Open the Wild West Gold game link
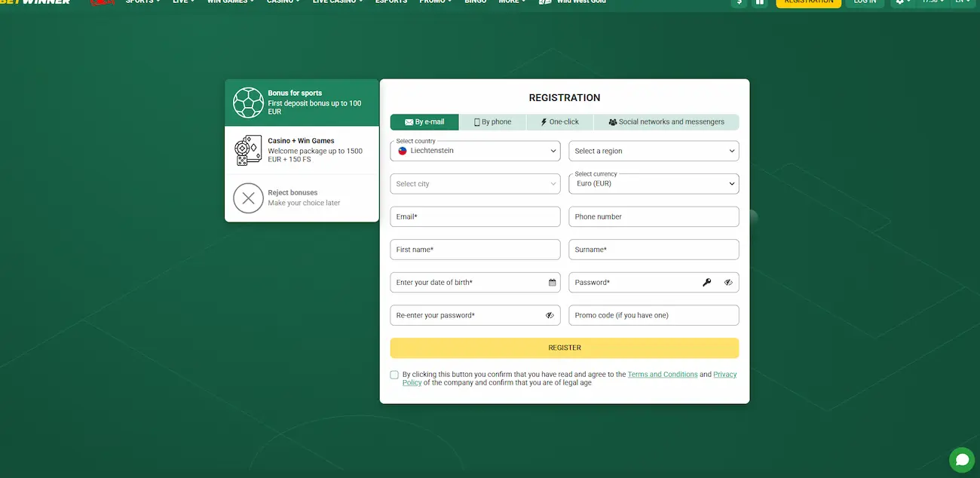This screenshot has height=478, width=980. pos(574,2)
